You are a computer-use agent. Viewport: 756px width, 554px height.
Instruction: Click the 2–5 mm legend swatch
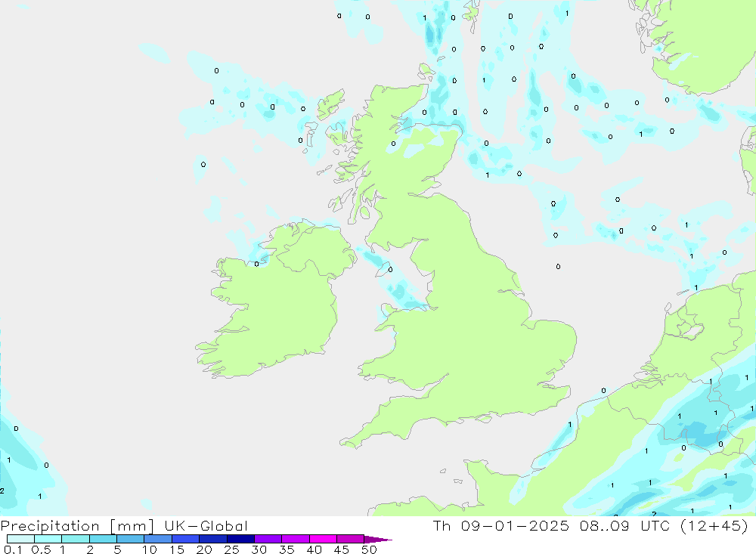click(103, 539)
